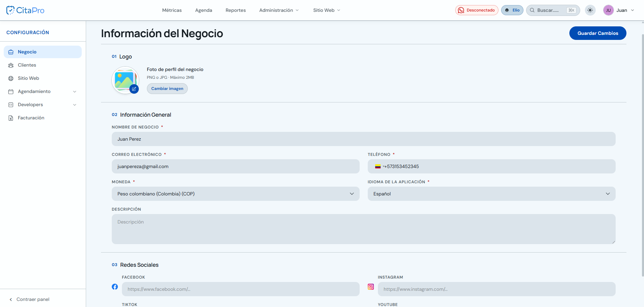Click the Desconectado status button
This screenshot has width=644, height=307.
pos(476,10)
